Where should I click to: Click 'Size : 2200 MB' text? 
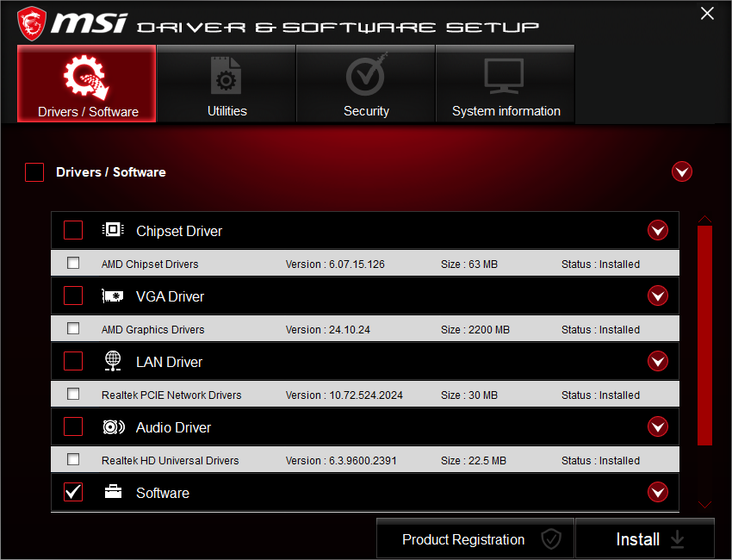click(475, 330)
